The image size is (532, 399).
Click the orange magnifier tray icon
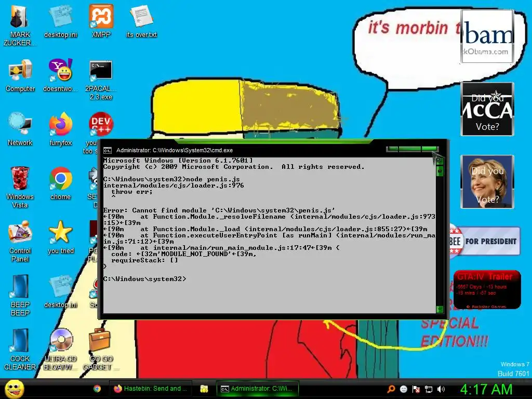point(391,389)
